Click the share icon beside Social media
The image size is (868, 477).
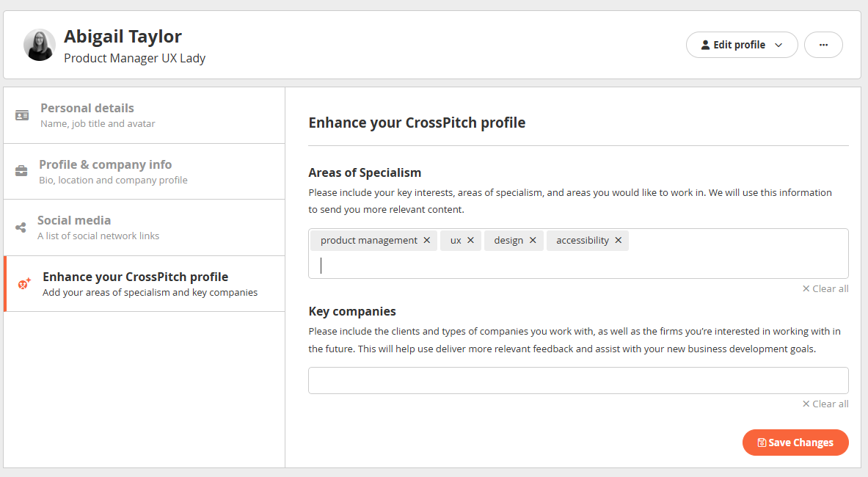[x=21, y=227]
